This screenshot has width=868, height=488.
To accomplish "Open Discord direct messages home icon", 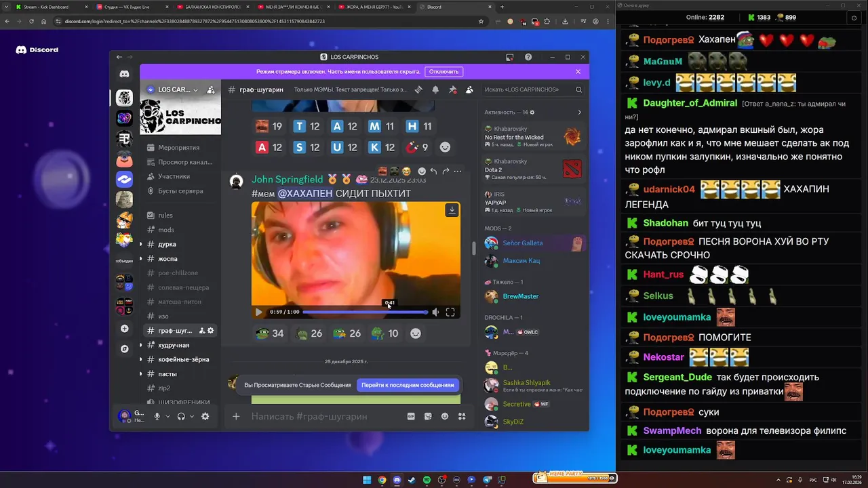I will tap(124, 73).
